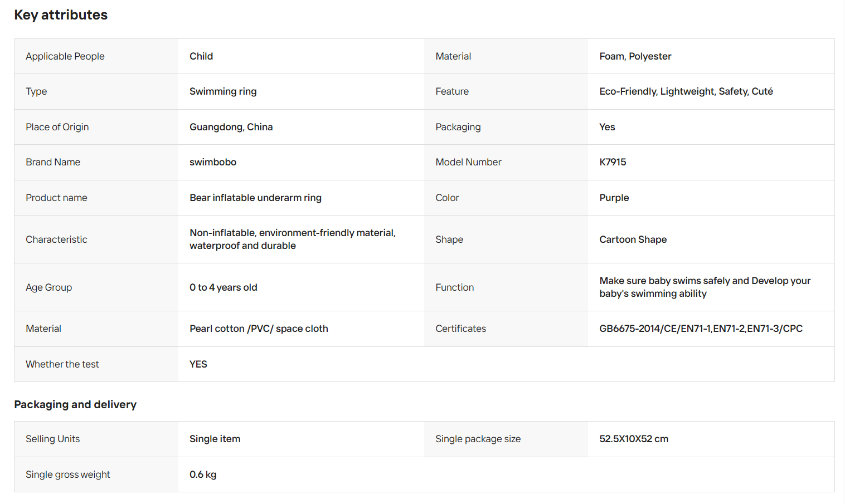Select the Function description about baby swimming
This screenshot has height=504, width=845.
[x=705, y=287]
